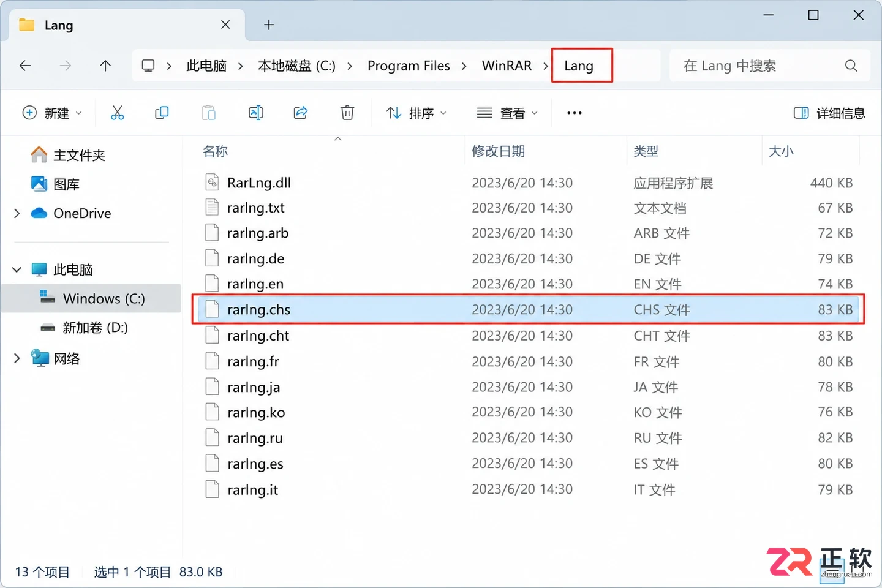Sort by the 名称 column header
Viewport: 882px width, 588px height.
pyautogui.click(x=215, y=151)
